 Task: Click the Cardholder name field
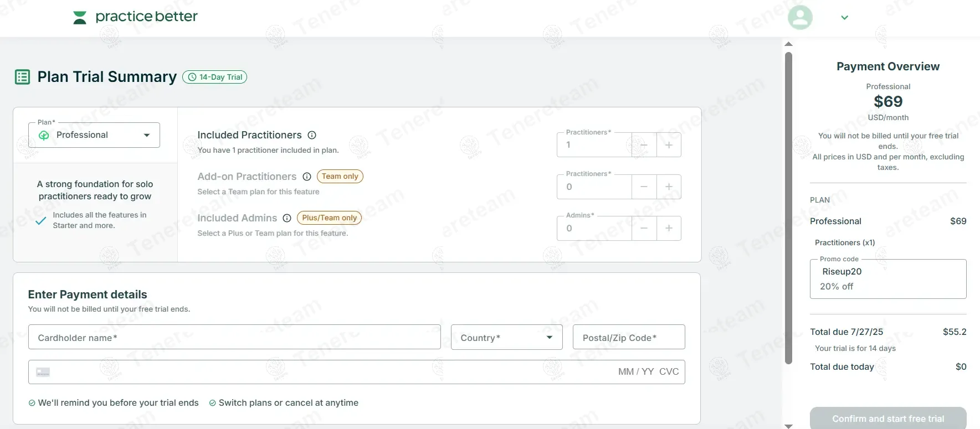(x=234, y=337)
